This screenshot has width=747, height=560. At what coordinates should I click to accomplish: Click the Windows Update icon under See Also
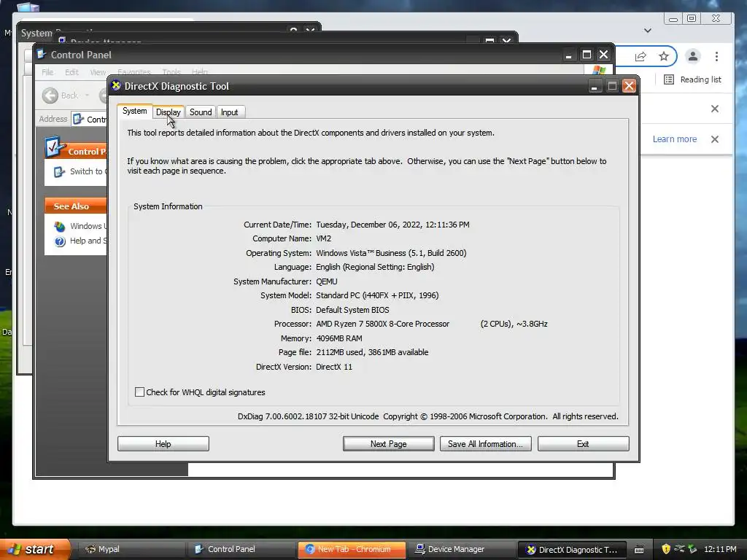click(60, 226)
